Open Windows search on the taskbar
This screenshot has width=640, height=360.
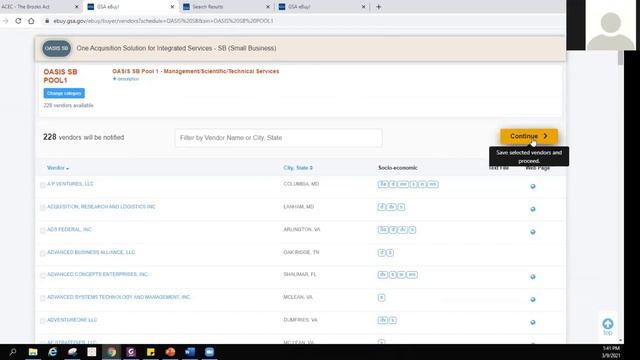(13, 352)
